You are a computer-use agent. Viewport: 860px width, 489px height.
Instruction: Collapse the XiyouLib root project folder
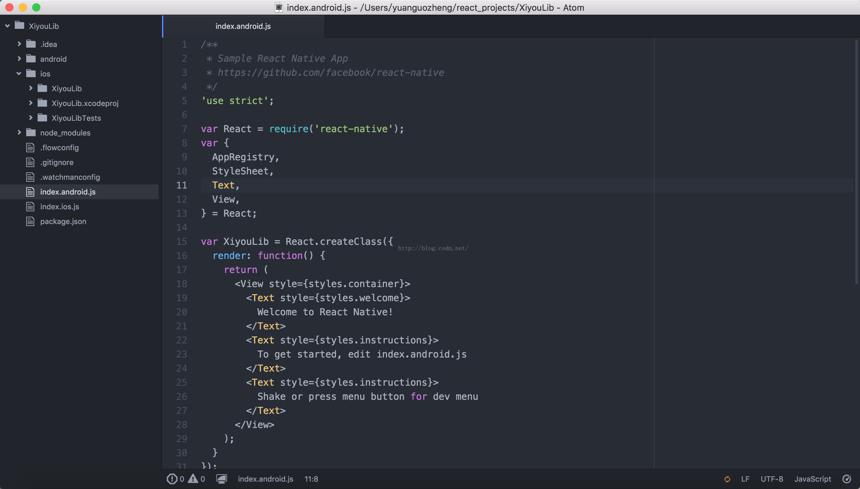click(8, 26)
